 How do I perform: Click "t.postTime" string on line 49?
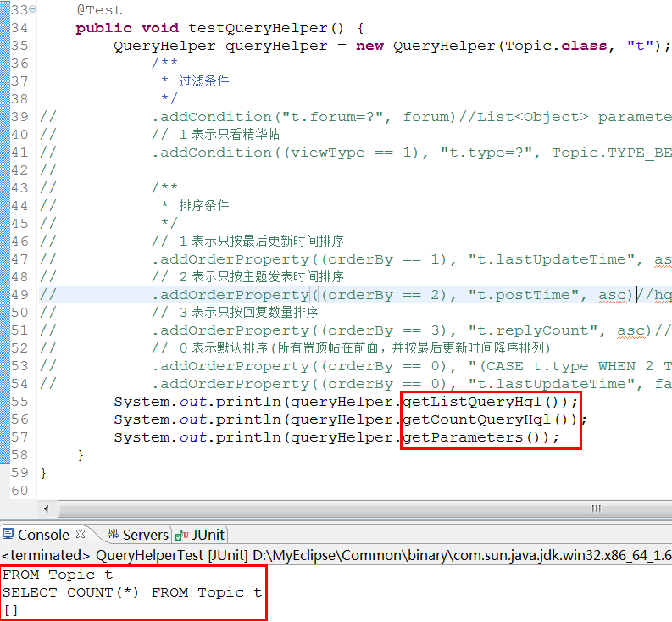523,295
